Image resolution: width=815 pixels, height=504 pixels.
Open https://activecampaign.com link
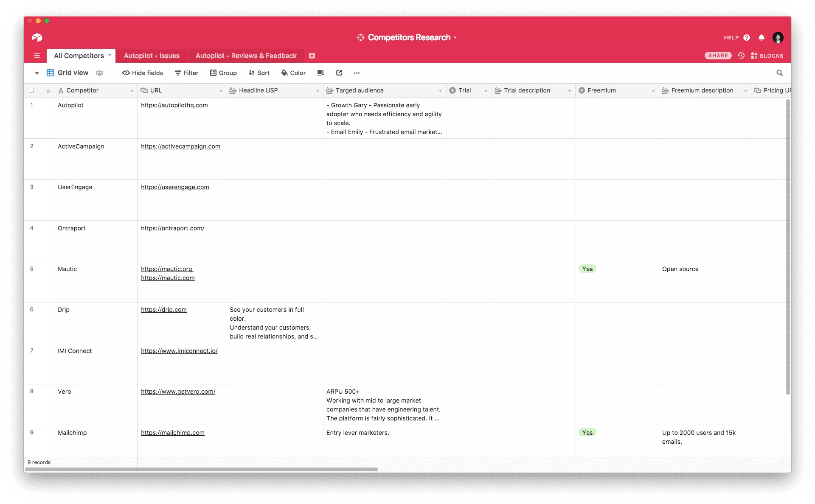tap(180, 146)
